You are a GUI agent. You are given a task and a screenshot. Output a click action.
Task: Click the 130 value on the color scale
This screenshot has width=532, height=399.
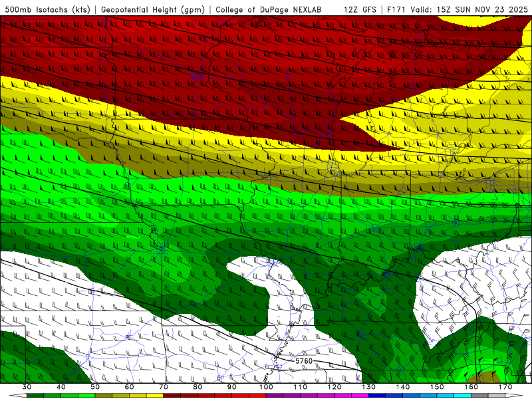click(368, 387)
